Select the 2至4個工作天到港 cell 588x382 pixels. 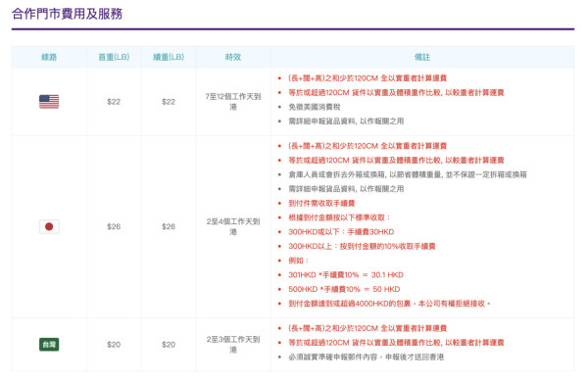233,226
